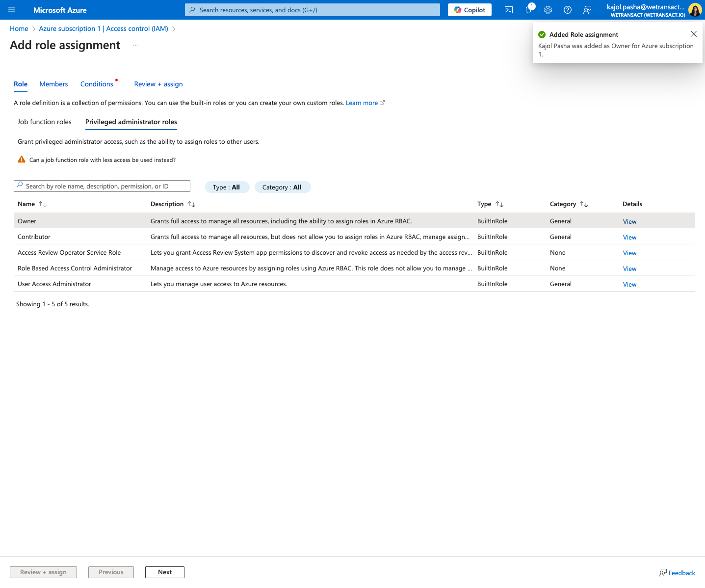
Task: View User Access Administrator details
Action: pyautogui.click(x=629, y=284)
